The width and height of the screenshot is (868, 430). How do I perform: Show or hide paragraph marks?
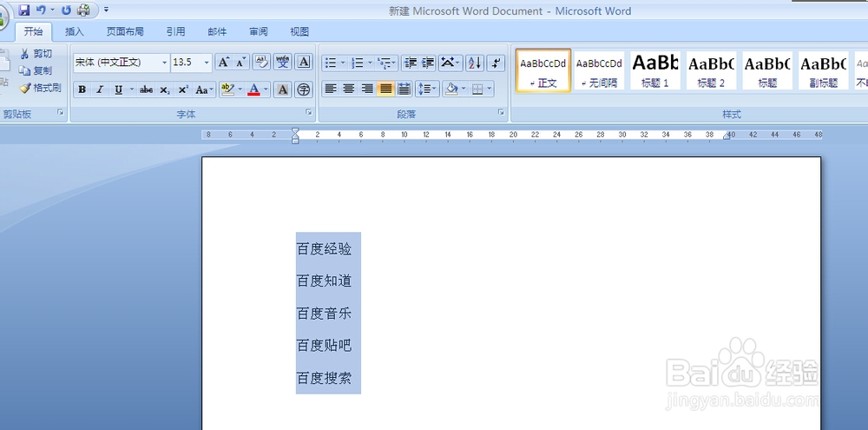(x=496, y=63)
